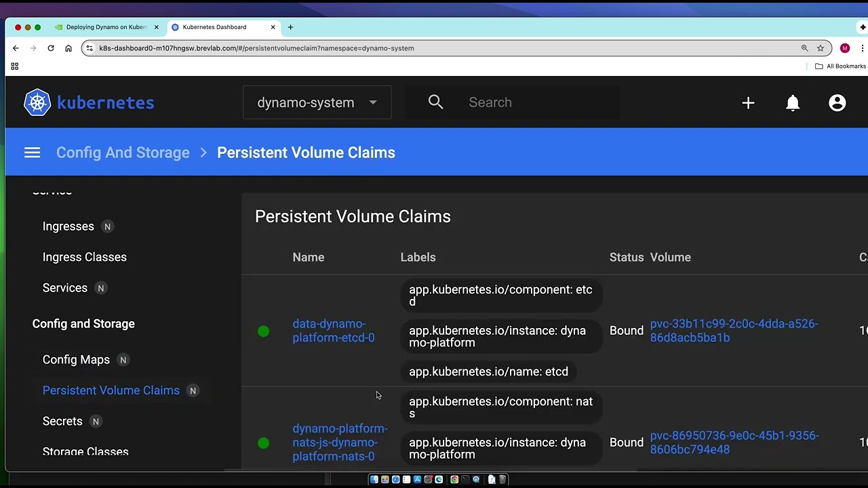Open Secrets in the sidebar
The image size is (868, 488).
(62, 422)
